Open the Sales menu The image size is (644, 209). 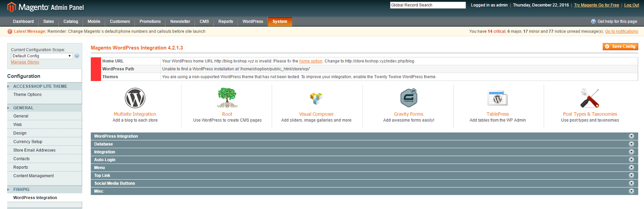[x=49, y=21]
